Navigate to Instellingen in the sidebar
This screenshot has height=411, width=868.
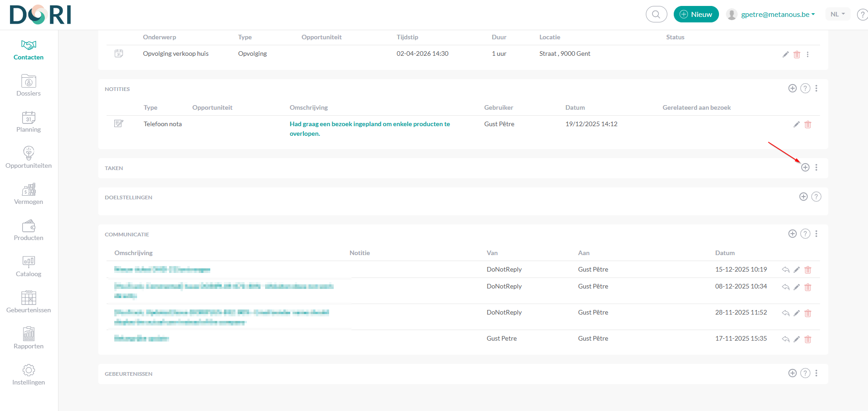tap(28, 374)
